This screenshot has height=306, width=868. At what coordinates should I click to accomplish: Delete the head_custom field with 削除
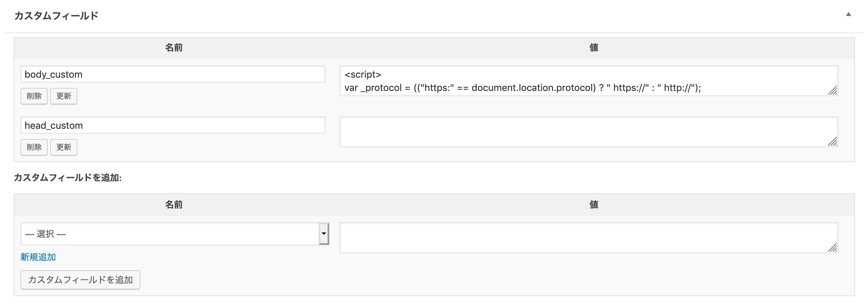coord(34,147)
